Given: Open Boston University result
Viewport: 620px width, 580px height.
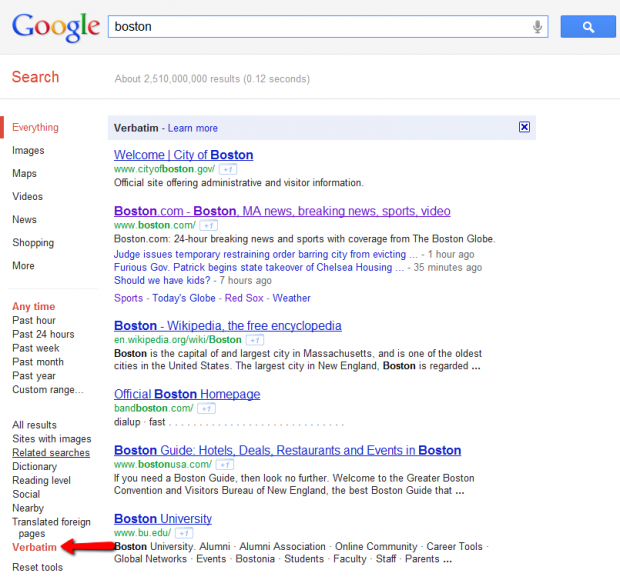Looking at the screenshot, I should coord(163,519).
